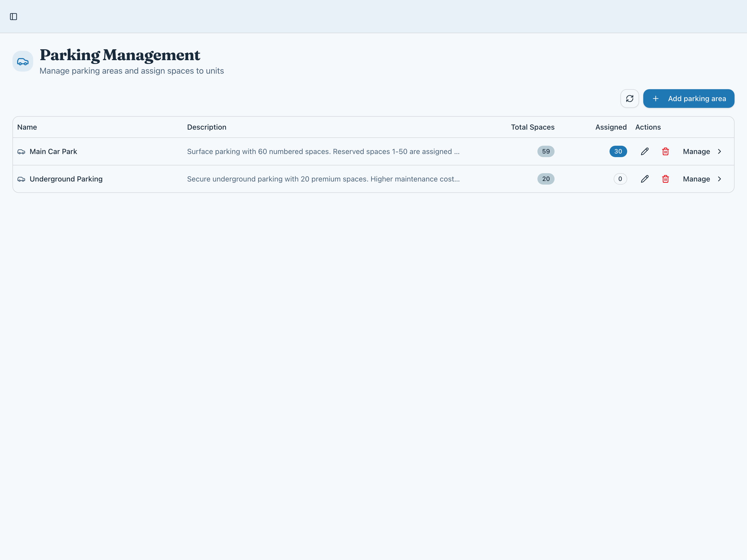747x560 pixels.
Task: Expand Main Car Park via chevron arrow
Action: 719,152
